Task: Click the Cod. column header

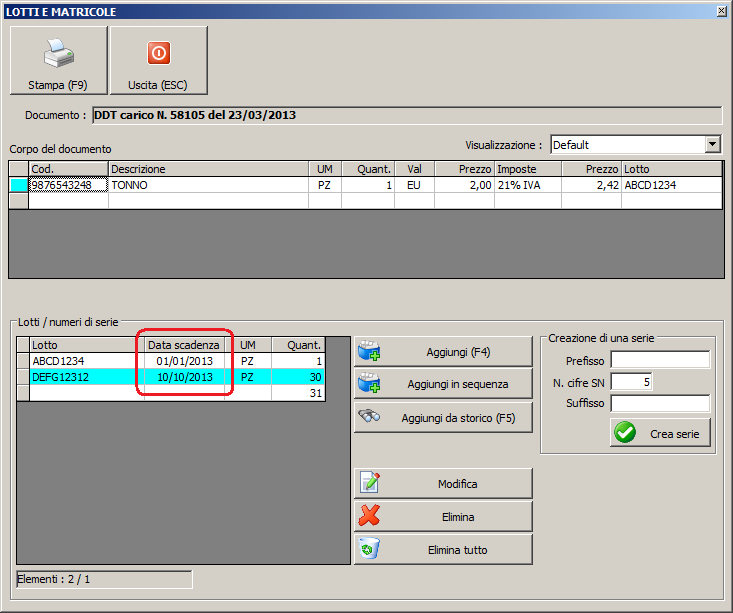Action: (x=68, y=169)
